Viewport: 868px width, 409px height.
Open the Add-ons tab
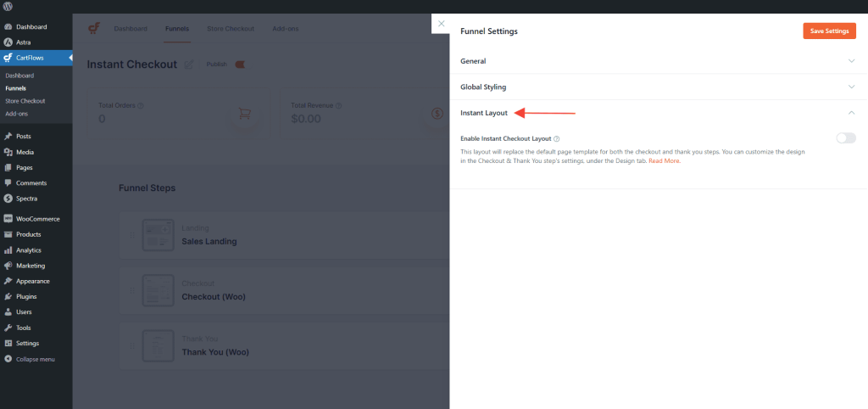tap(286, 29)
